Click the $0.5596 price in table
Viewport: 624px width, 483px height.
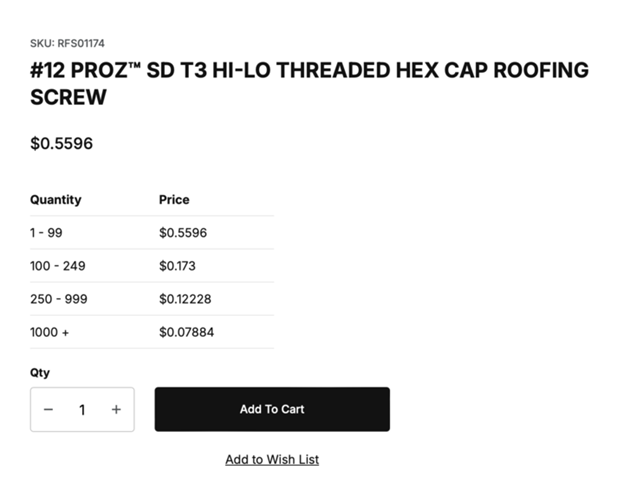[x=183, y=233]
